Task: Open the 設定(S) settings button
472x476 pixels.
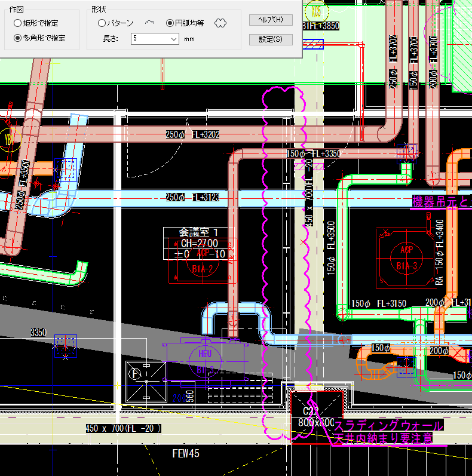Action: pos(270,40)
